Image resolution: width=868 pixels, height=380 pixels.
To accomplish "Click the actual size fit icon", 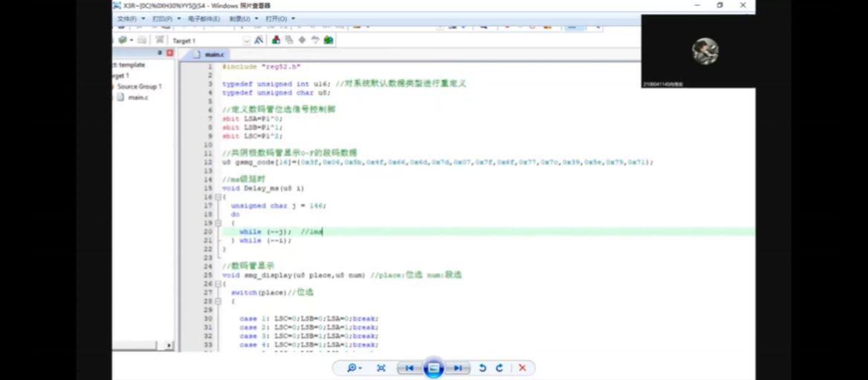I will coord(381,368).
